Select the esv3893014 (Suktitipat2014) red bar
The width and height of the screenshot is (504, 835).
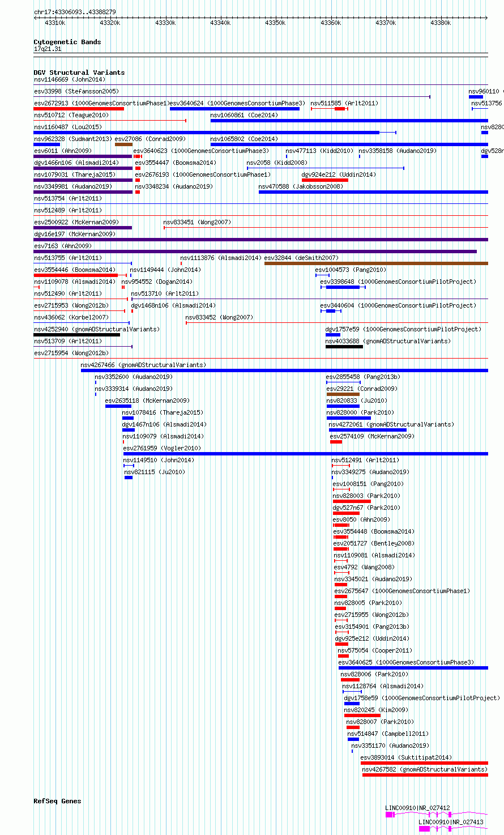424,763
